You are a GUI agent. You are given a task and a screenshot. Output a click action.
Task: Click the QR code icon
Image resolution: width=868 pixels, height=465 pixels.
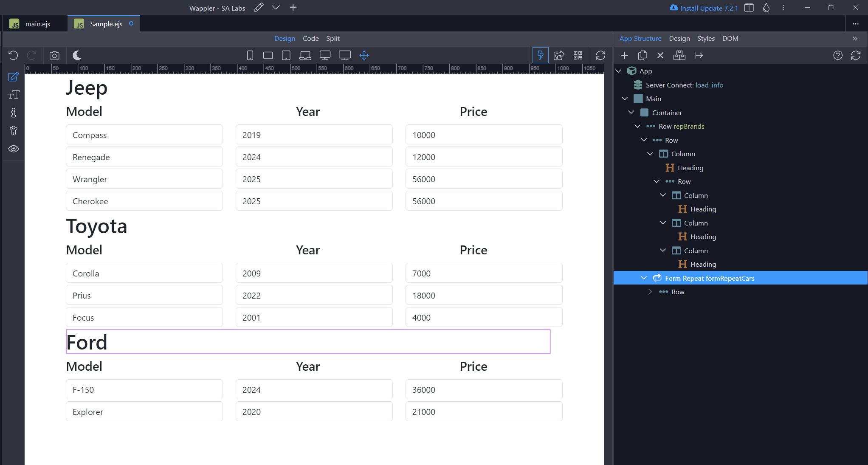coord(578,55)
